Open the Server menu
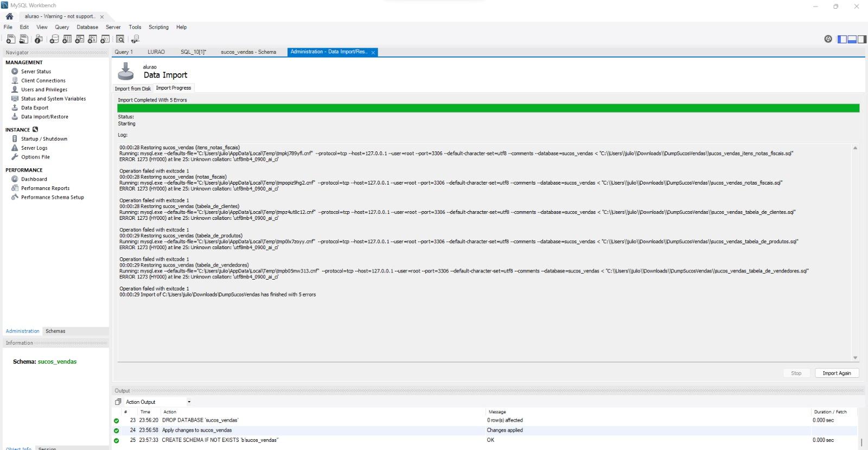 tap(113, 27)
